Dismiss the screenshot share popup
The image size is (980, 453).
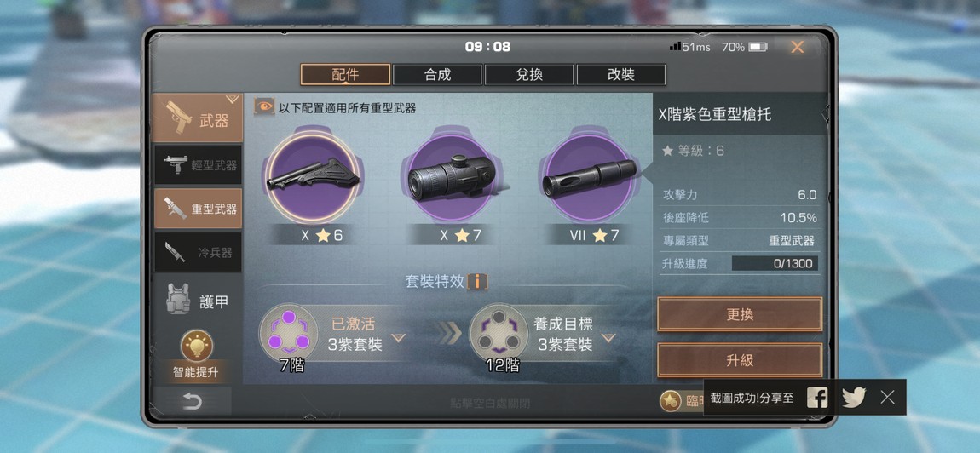[887, 398]
